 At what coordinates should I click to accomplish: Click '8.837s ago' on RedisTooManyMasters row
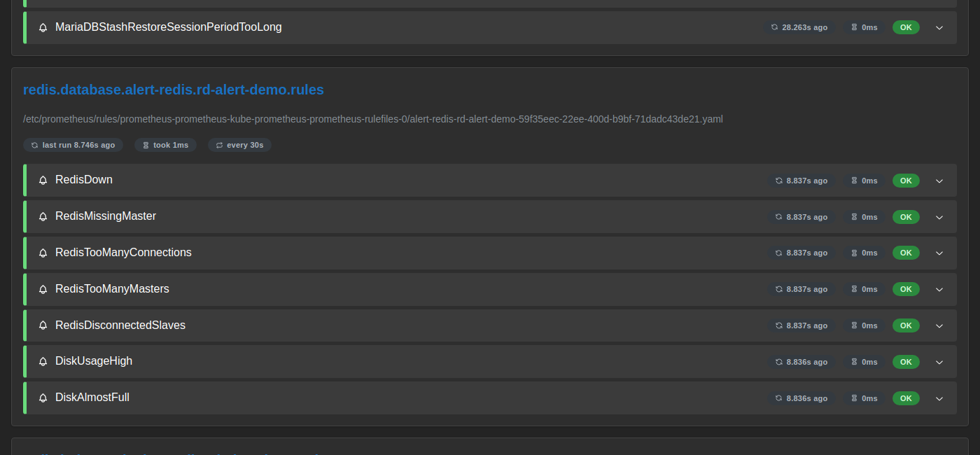(x=806, y=289)
